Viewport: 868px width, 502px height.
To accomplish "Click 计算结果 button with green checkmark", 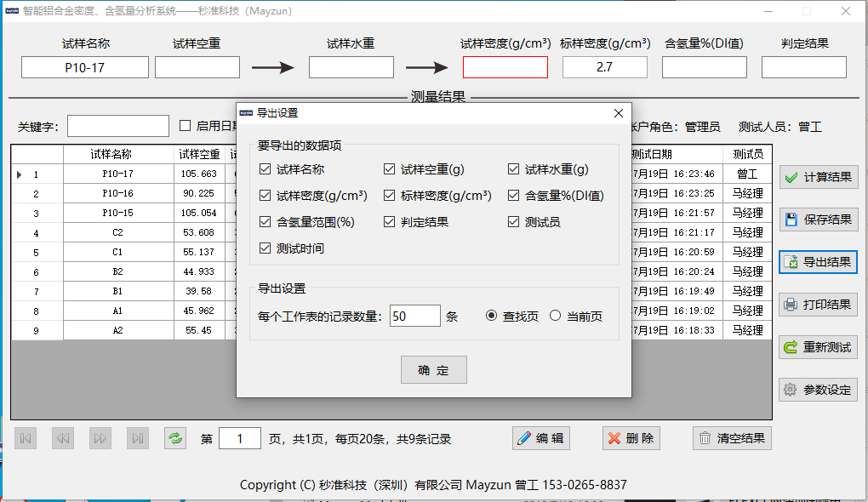I will click(818, 177).
